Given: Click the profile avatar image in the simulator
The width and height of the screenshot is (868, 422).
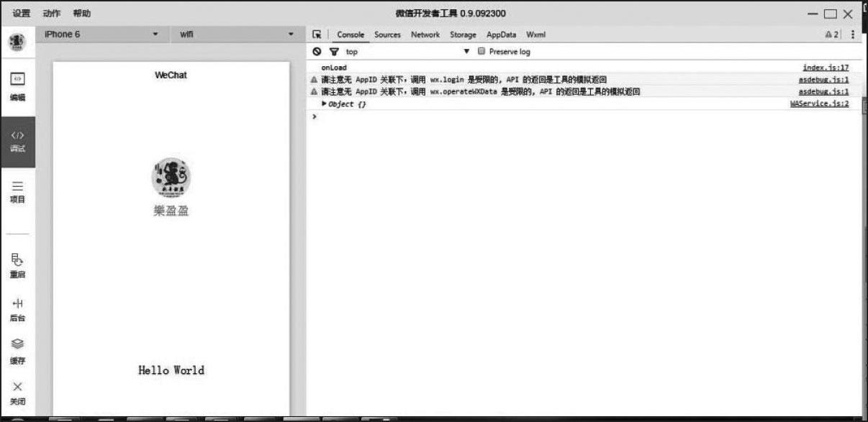Looking at the screenshot, I should pos(171,178).
